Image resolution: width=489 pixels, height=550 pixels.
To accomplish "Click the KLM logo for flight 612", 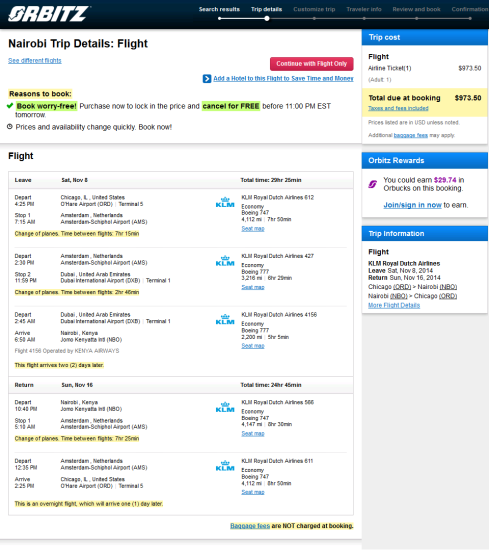I will click(x=225, y=202).
